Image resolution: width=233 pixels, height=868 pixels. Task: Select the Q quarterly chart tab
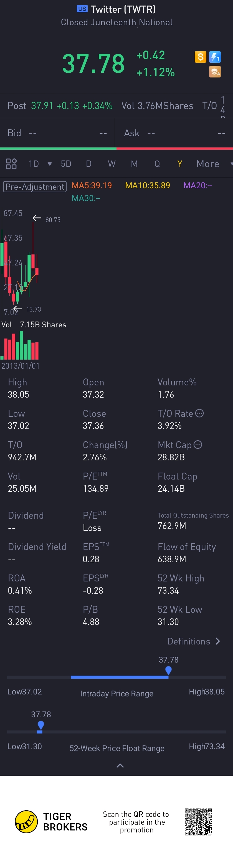(157, 164)
